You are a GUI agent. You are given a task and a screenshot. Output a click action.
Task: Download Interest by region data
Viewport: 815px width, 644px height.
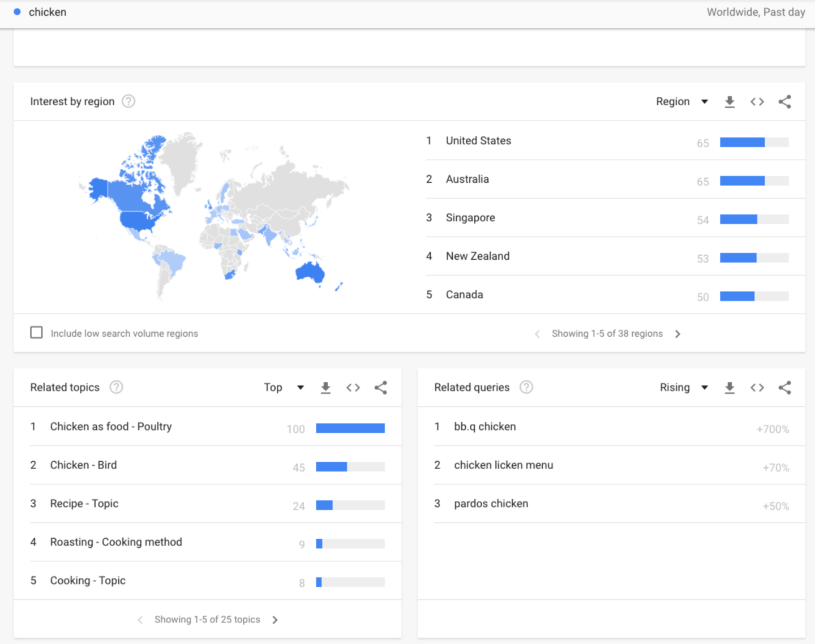(x=730, y=102)
